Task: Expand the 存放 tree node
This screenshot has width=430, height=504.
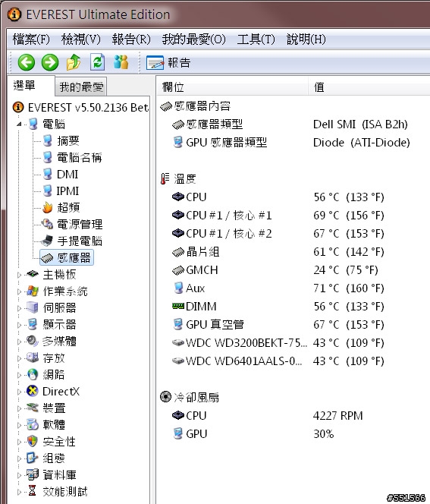Action: tap(19, 358)
